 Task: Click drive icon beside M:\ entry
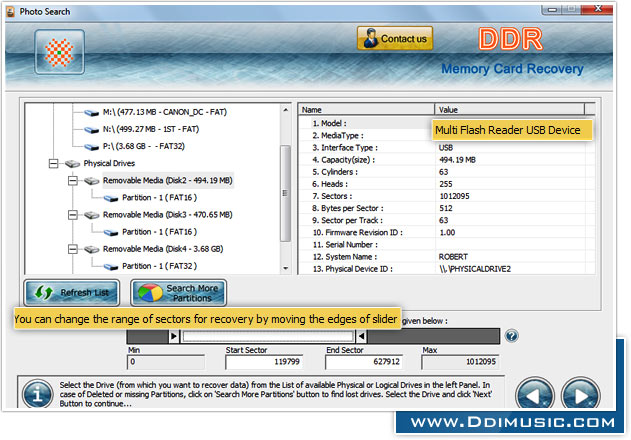tap(92, 113)
